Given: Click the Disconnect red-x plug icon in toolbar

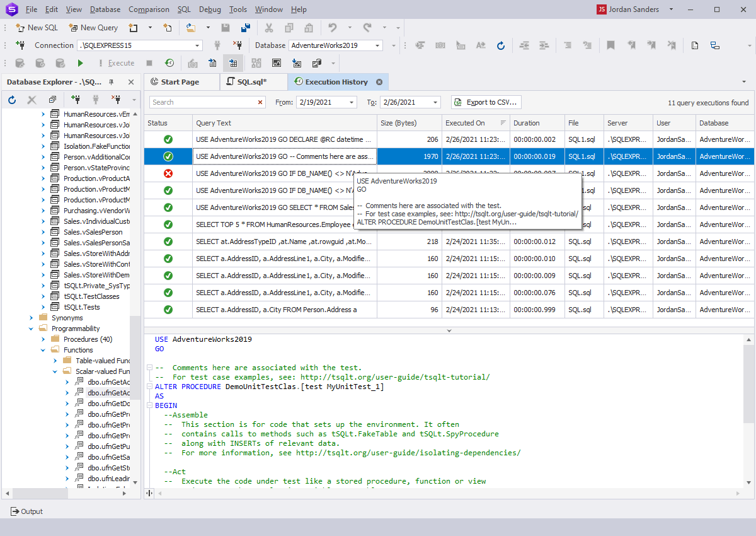Looking at the screenshot, I should pos(238,45).
